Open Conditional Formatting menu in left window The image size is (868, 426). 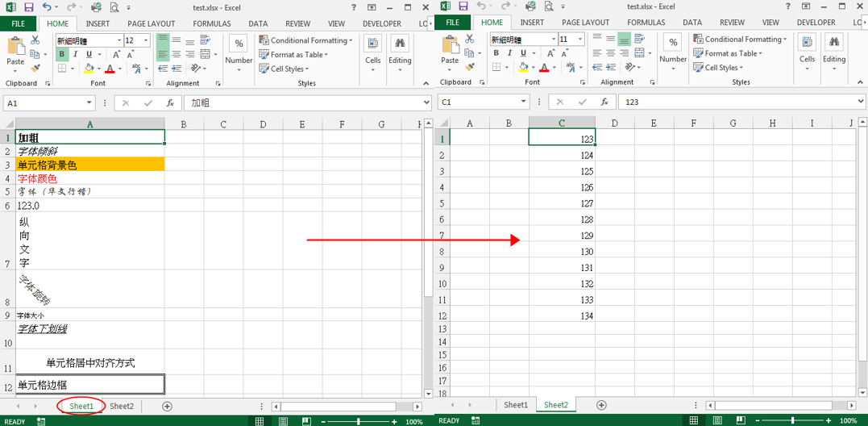[x=305, y=40]
